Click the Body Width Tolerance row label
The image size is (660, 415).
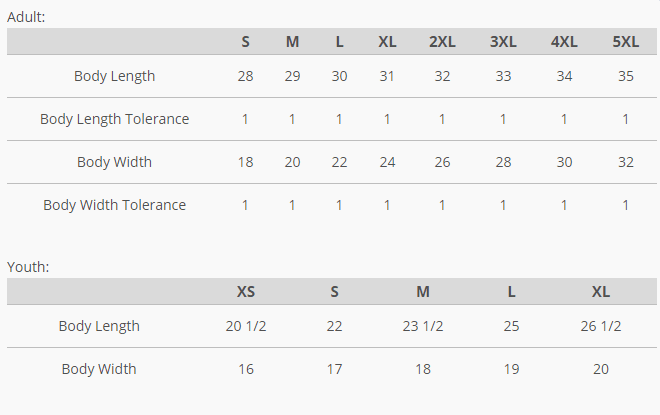114,205
